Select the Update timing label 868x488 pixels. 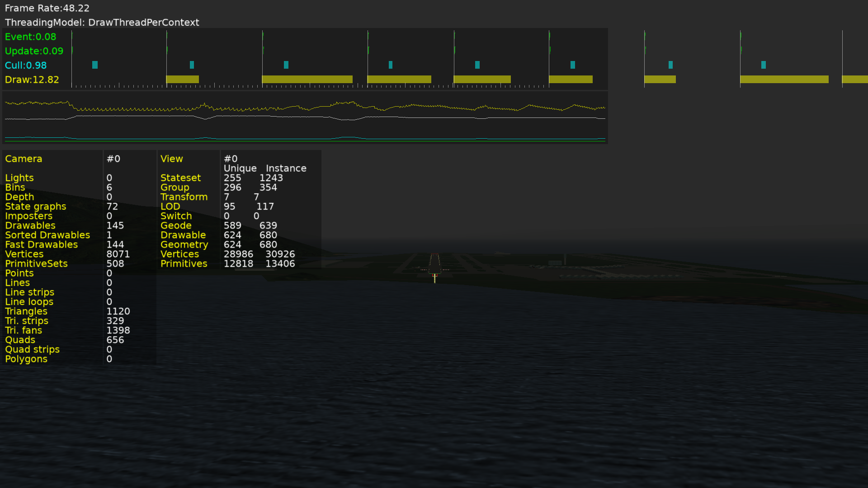[34, 51]
